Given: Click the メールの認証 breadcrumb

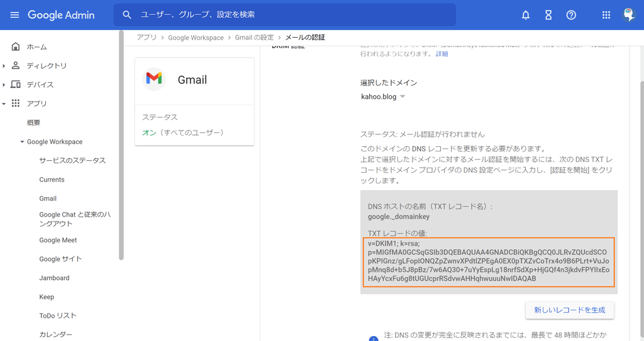Looking at the screenshot, I should (x=305, y=37).
